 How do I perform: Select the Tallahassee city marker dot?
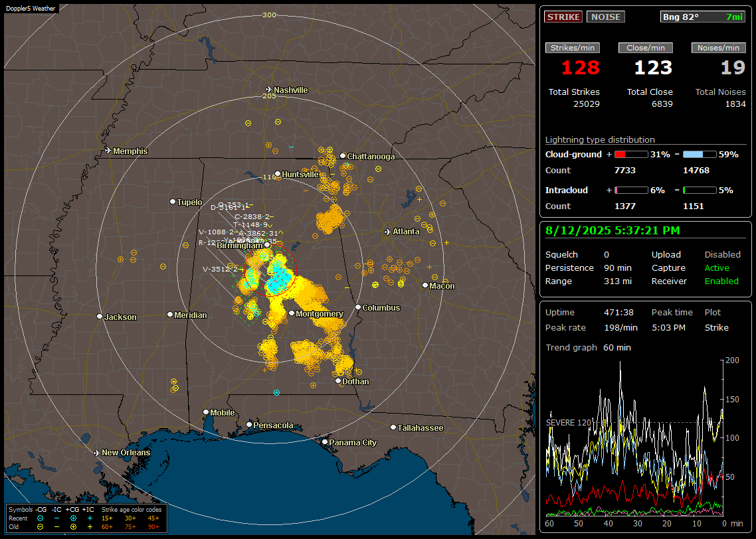[393, 427]
